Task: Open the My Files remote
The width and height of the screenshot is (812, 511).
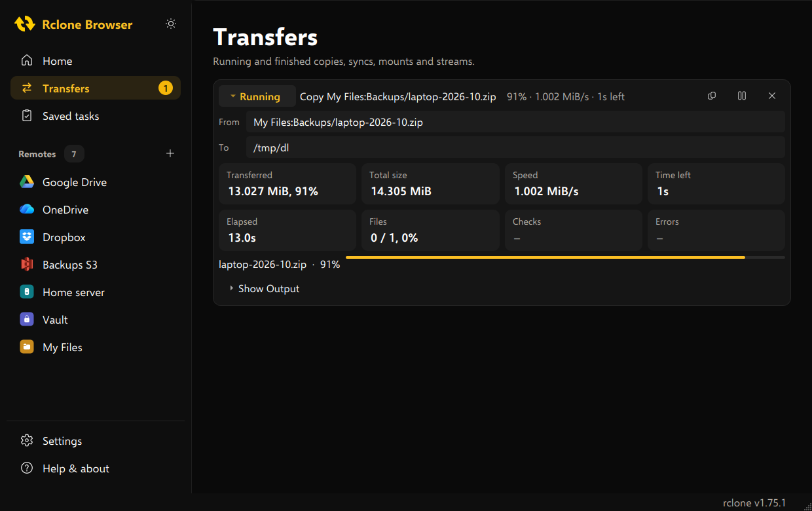Action: (96, 347)
